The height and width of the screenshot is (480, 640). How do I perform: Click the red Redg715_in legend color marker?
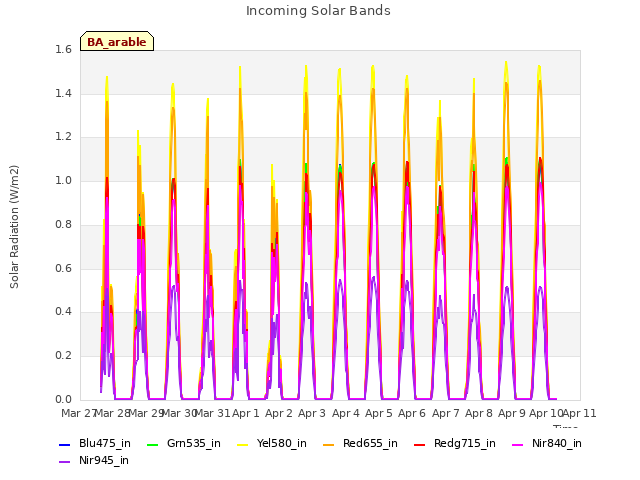pyautogui.click(x=420, y=444)
